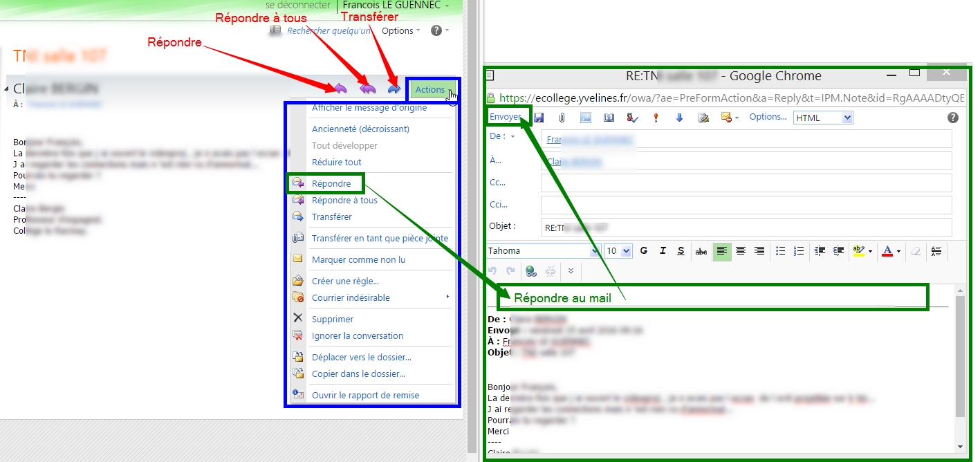Attach a file with the paperclip icon

click(562, 118)
